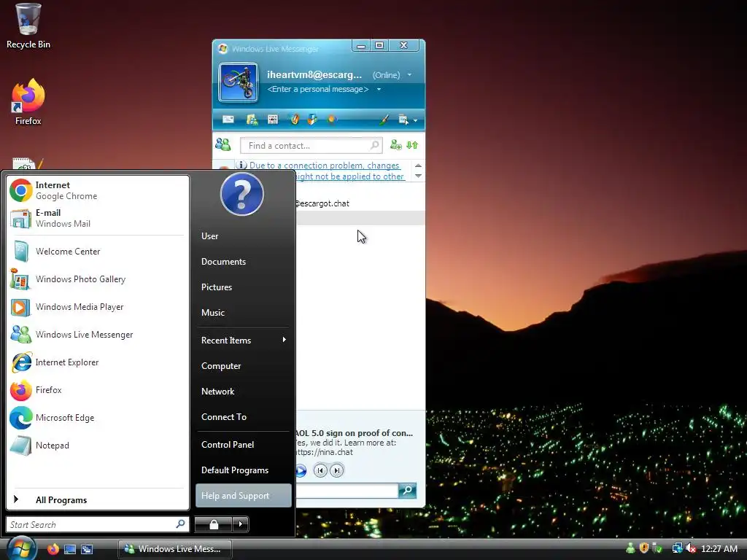Viewport: 747px width, 560px height.
Task: Click the Windows Start orb
Action: point(21,548)
